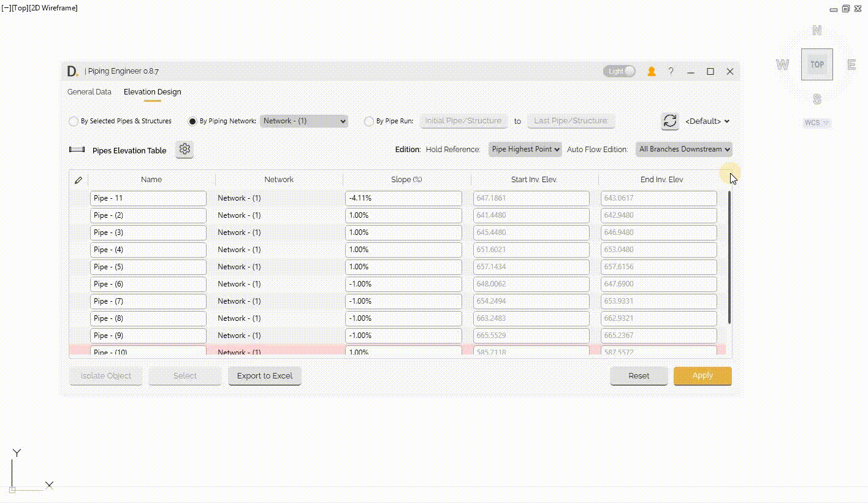Switch to the General Data tab
The width and height of the screenshot is (868, 503).
point(89,92)
